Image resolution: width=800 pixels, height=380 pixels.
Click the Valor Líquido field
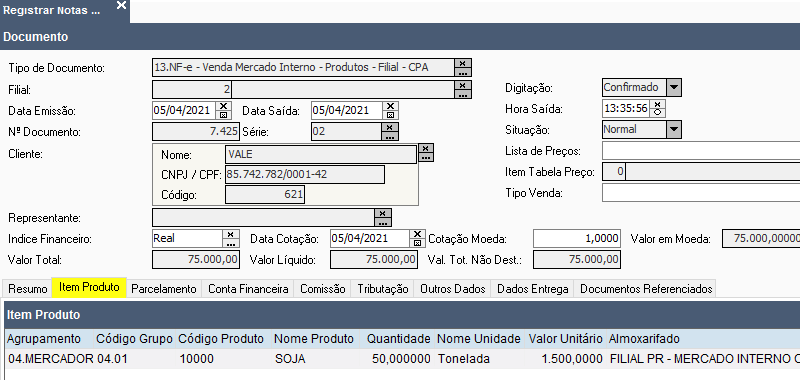click(x=373, y=260)
